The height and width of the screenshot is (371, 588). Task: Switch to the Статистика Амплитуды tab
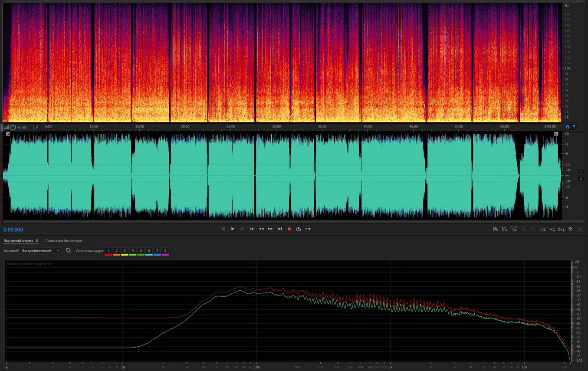[64, 241]
